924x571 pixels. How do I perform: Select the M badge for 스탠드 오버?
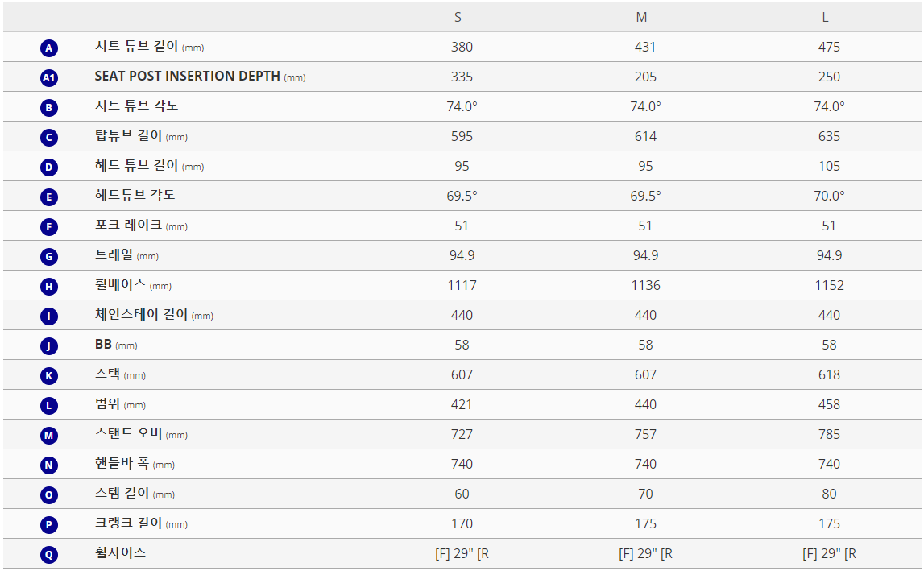(x=49, y=436)
